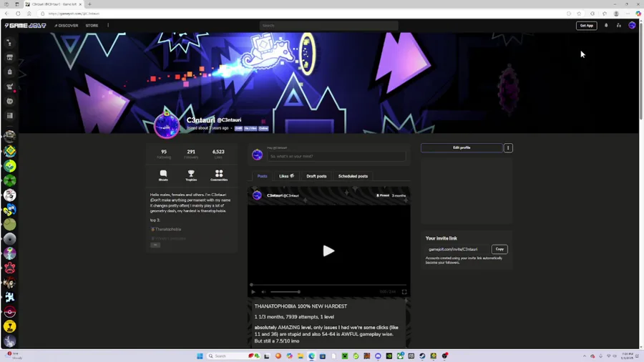This screenshot has width=644, height=362.
Task: Open the 6,523 Likes count
Action: [218, 154]
